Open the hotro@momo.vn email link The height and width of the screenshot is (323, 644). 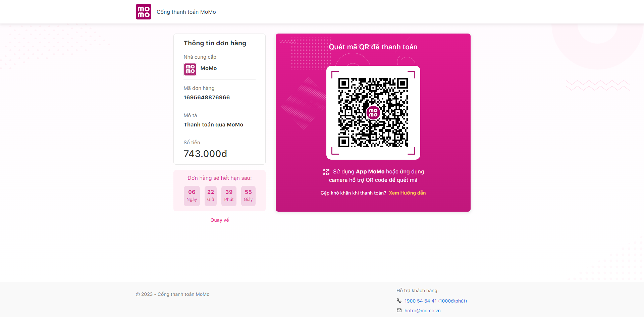(x=423, y=311)
